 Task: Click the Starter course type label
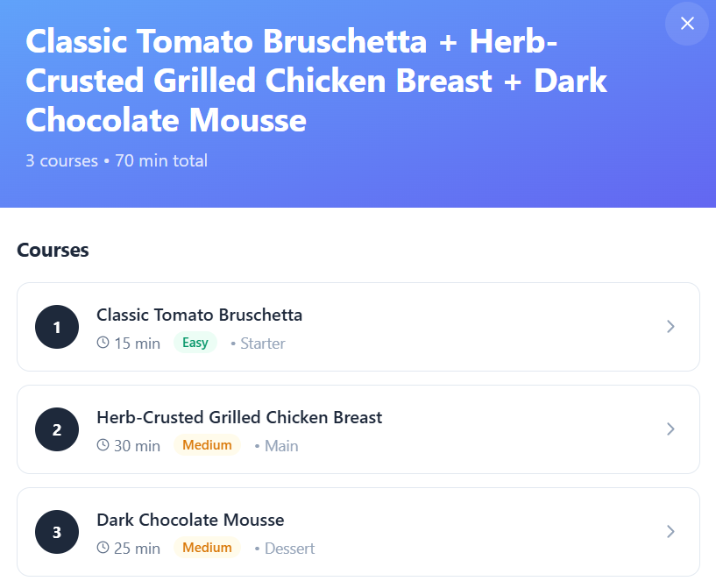pos(262,344)
